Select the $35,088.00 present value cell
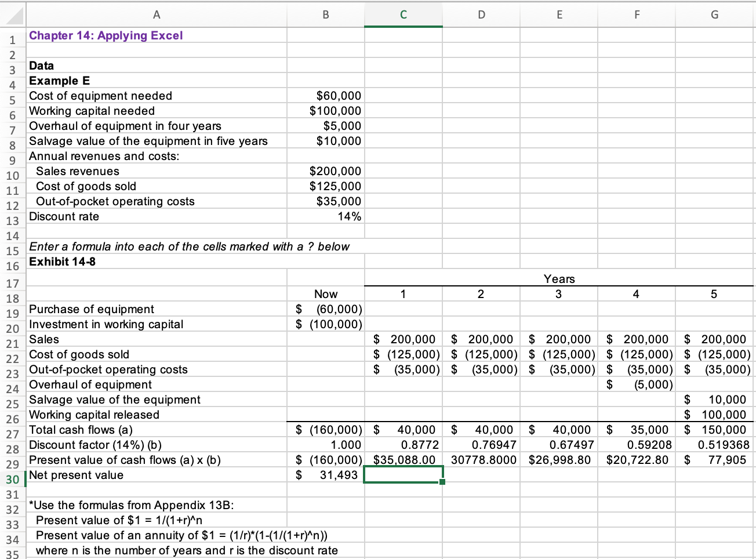 tap(403, 461)
